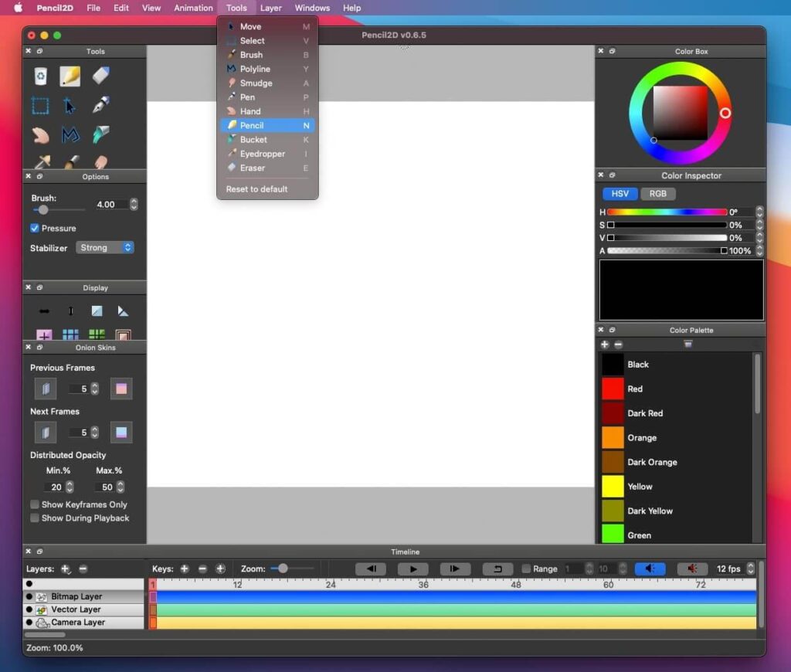Choose the Move tool arrow icon
The height and width of the screenshot is (672, 791).
point(69,106)
